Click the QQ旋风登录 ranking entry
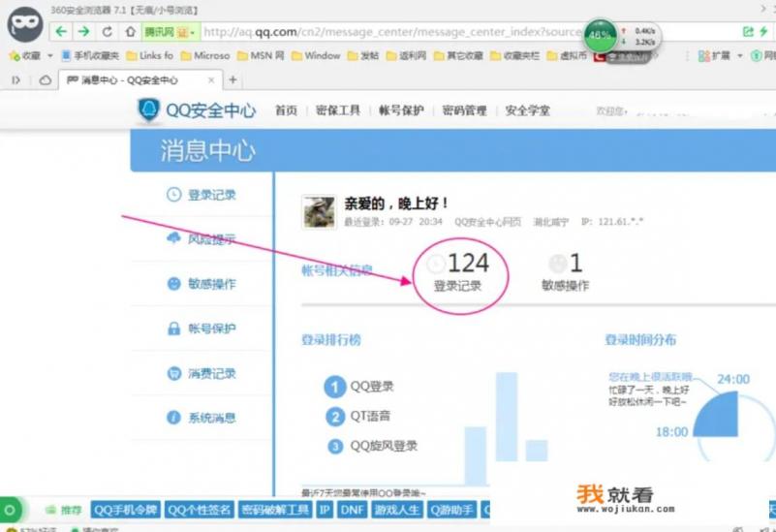The width and height of the screenshot is (776, 532). [373, 446]
